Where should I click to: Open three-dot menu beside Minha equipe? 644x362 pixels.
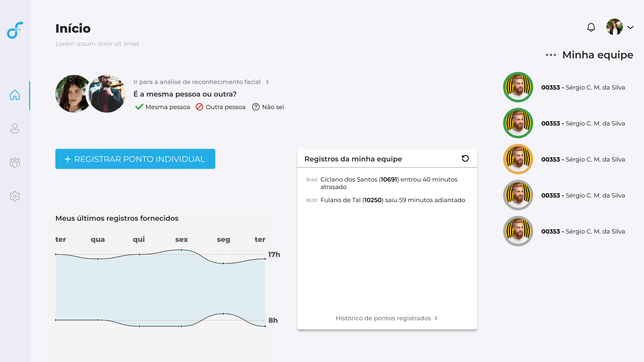click(x=551, y=55)
